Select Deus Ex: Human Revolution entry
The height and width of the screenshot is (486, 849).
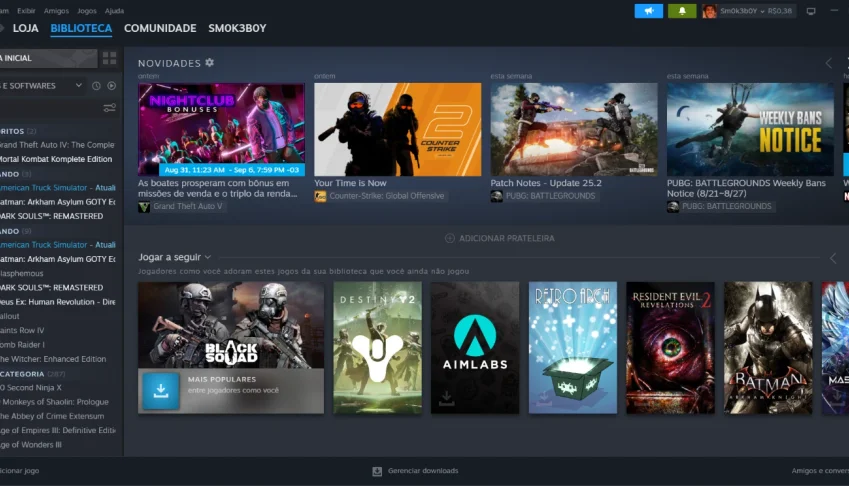coord(57,302)
